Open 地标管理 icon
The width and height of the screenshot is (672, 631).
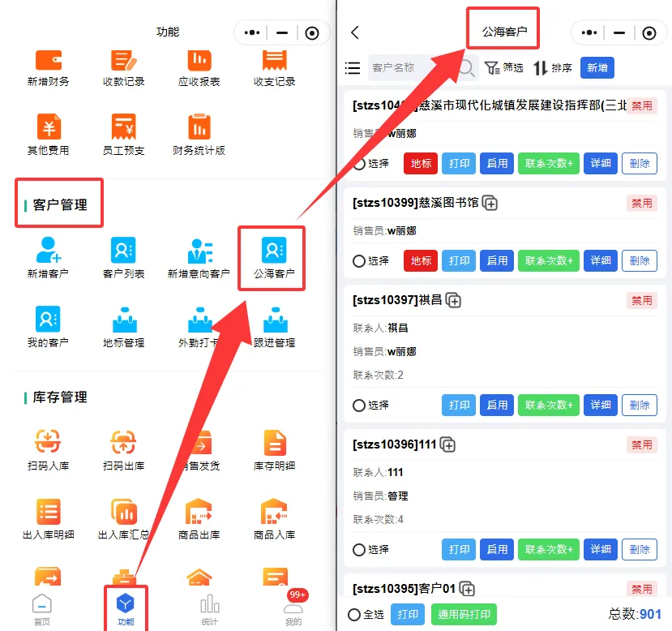(123, 320)
